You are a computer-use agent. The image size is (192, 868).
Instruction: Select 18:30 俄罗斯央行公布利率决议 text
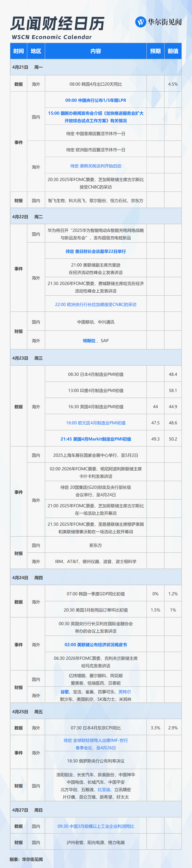tap(96, 761)
